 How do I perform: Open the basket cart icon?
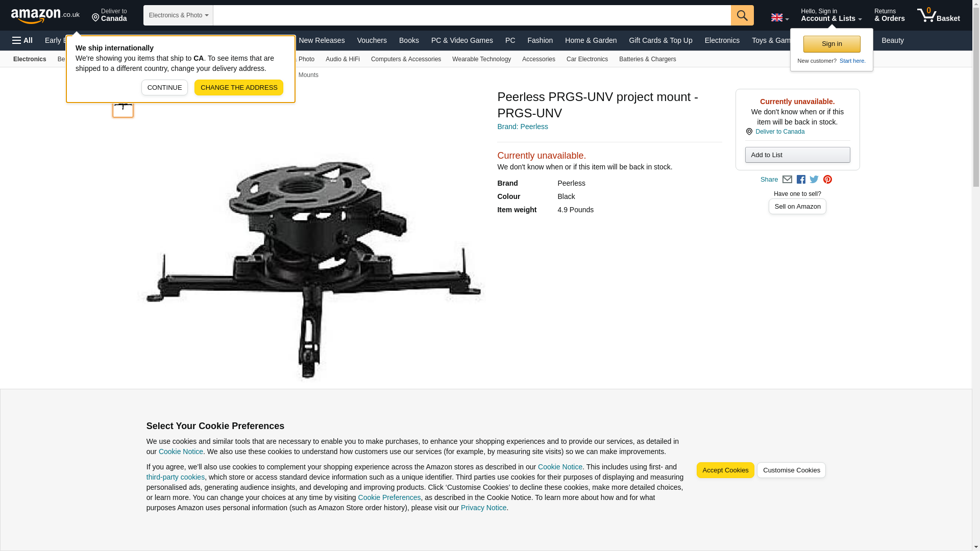coord(938,15)
